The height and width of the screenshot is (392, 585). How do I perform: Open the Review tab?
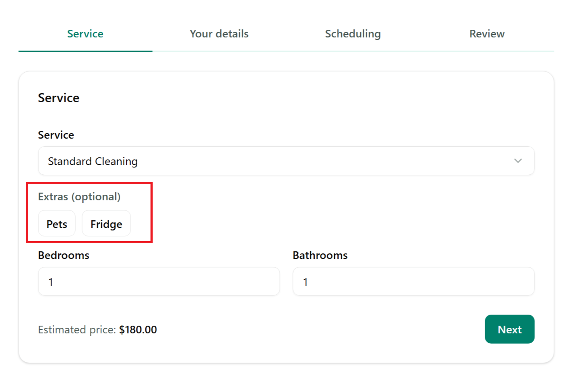click(487, 34)
